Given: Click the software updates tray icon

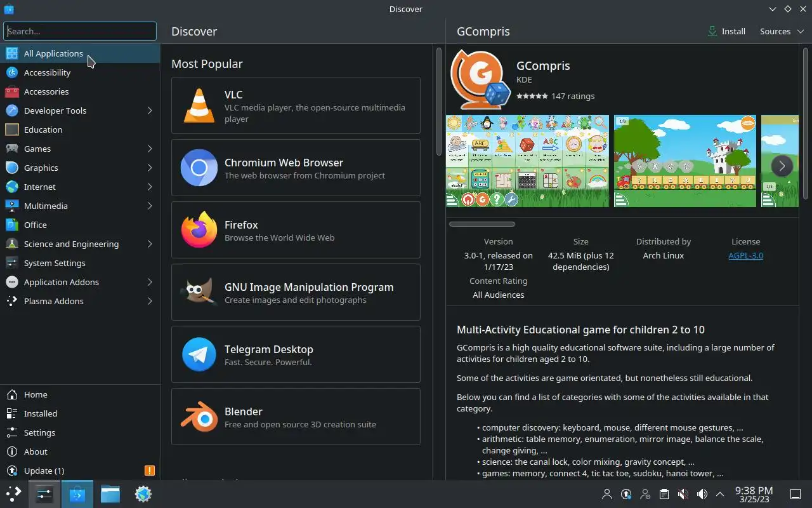Looking at the screenshot, I should 626,494.
